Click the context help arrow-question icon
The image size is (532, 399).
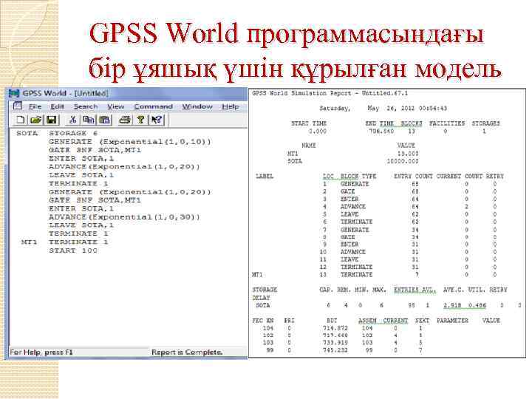point(157,120)
